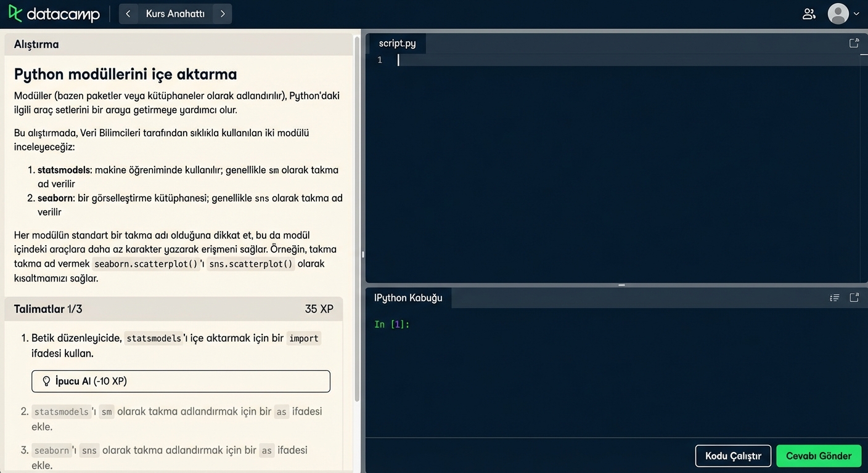Click the forward arrow beside Kurs Anahattı
The height and width of the screenshot is (473, 868).
223,13
